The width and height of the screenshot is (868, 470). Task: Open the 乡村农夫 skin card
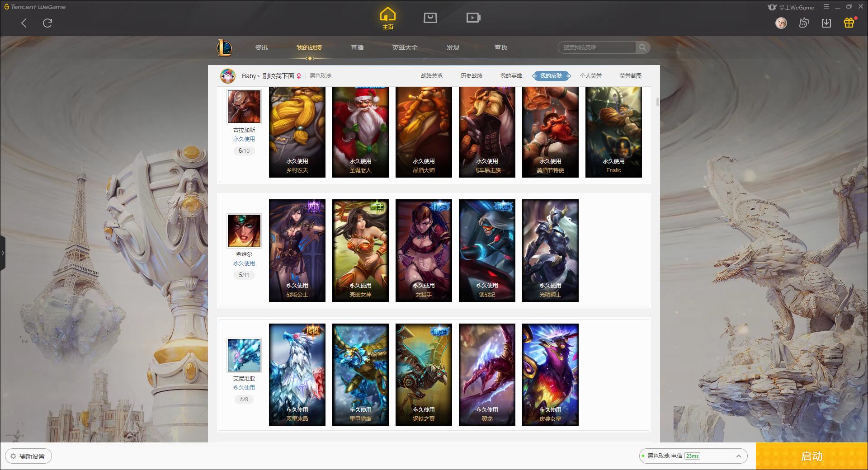click(297, 132)
